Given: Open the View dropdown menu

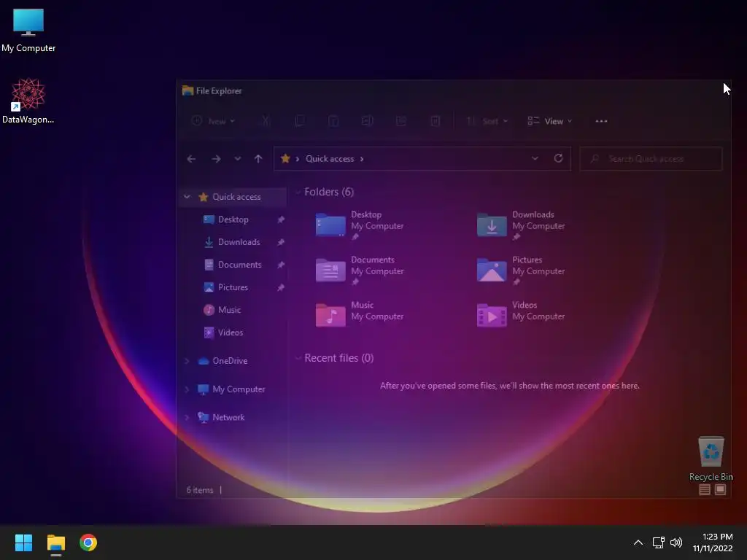Looking at the screenshot, I should pos(550,121).
